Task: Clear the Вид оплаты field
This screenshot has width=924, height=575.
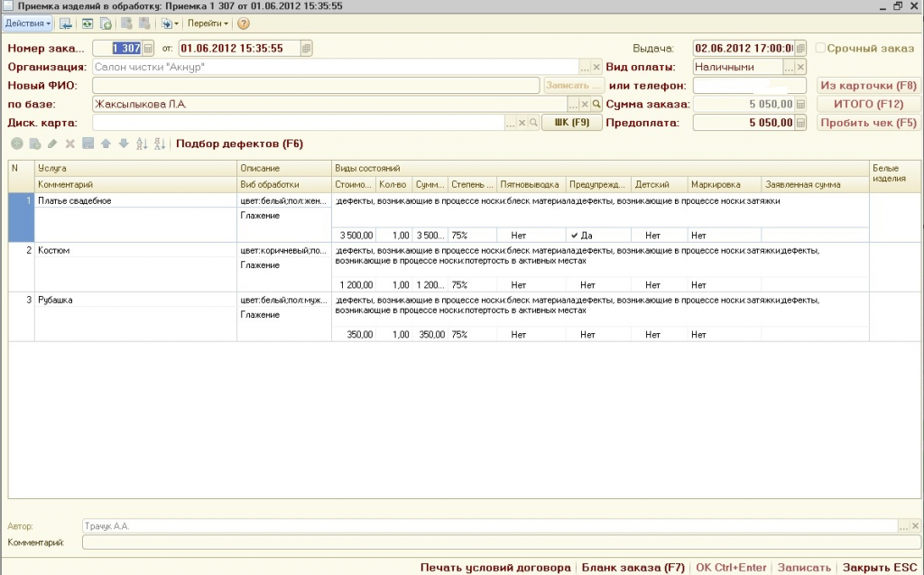Action: coord(800,67)
